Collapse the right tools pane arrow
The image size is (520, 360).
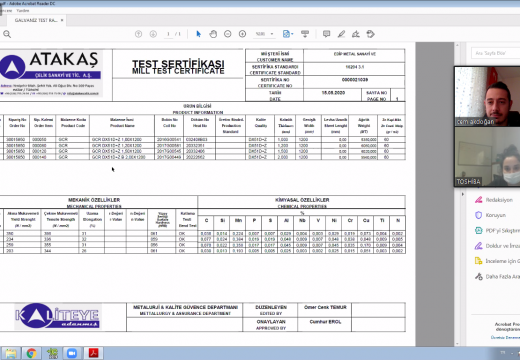[463, 194]
